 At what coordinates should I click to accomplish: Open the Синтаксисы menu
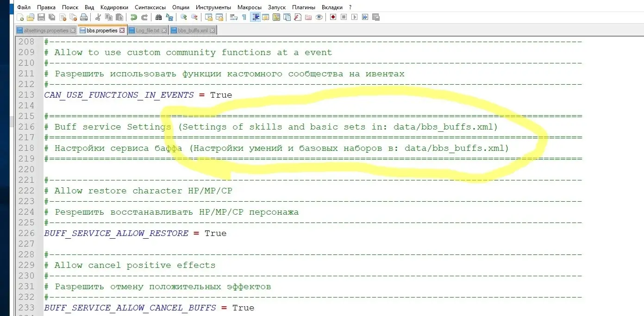click(x=150, y=7)
